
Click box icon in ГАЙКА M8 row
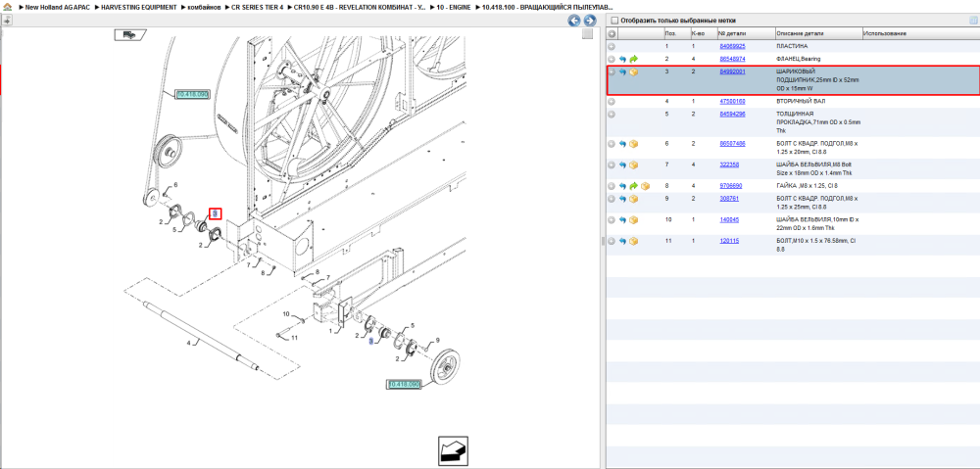(x=645, y=186)
